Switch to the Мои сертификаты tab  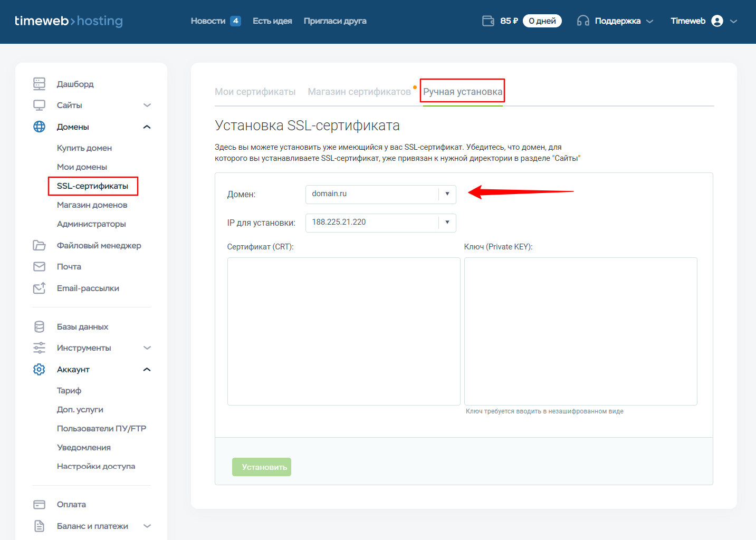tap(255, 92)
